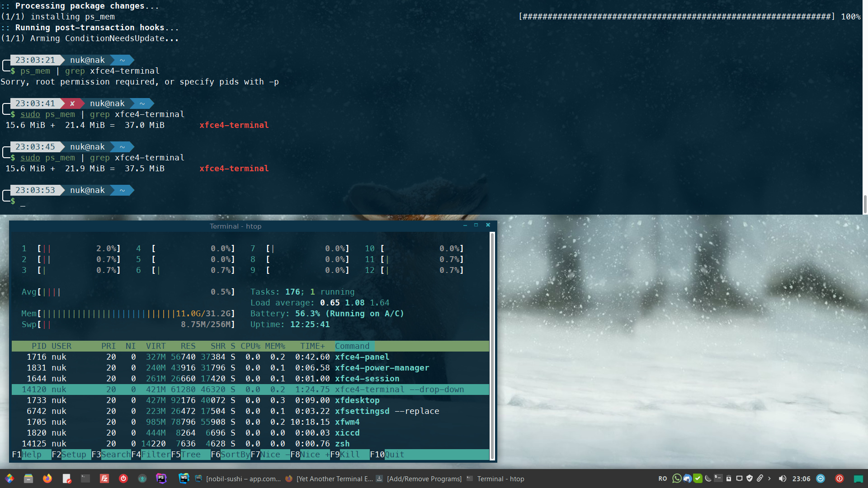Toggle do-not-disturb notification icon
The height and width of the screenshot is (488, 868).
coord(821,479)
